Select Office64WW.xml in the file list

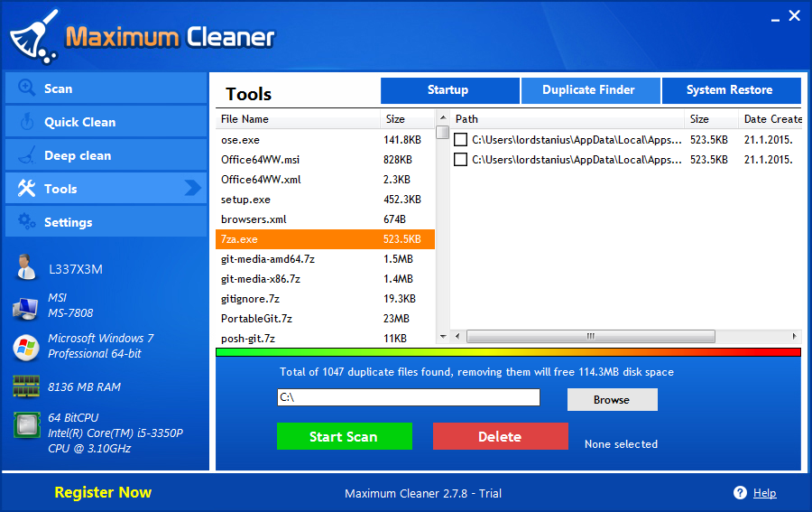[x=325, y=180]
